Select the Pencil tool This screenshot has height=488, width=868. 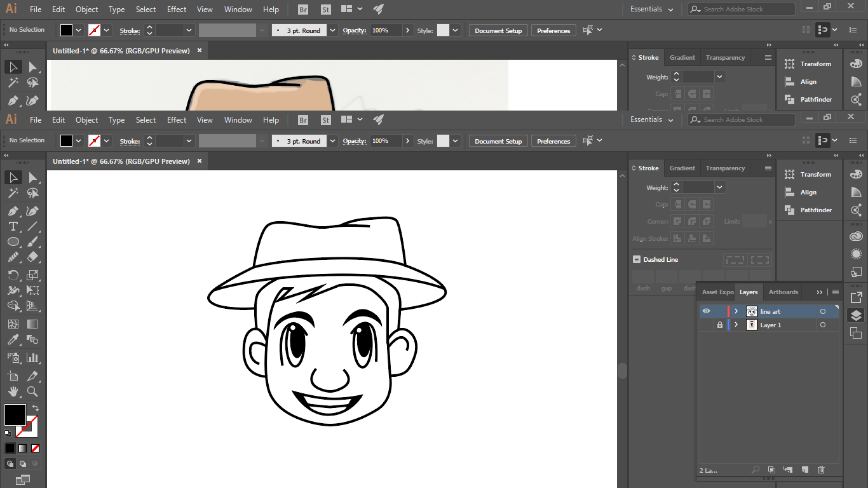13,257
